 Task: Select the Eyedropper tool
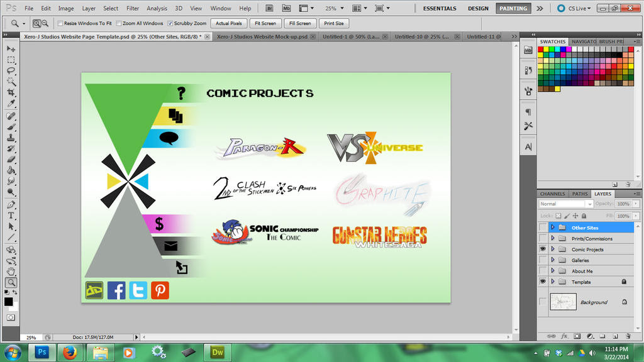[x=11, y=103]
